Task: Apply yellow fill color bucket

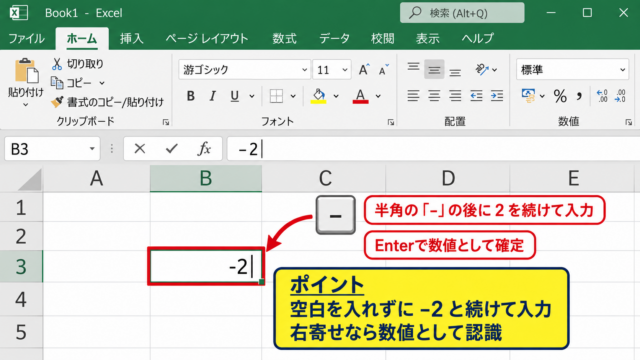Action: [318, 96]
